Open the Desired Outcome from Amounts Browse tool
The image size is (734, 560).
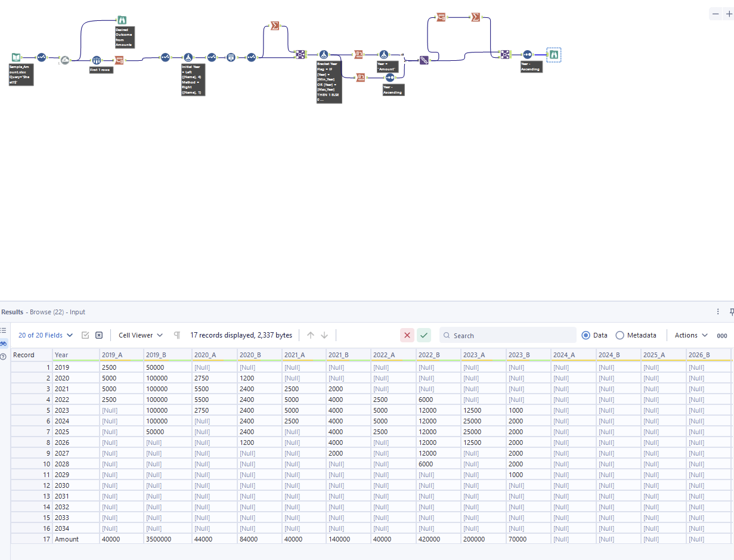[122, 19]
